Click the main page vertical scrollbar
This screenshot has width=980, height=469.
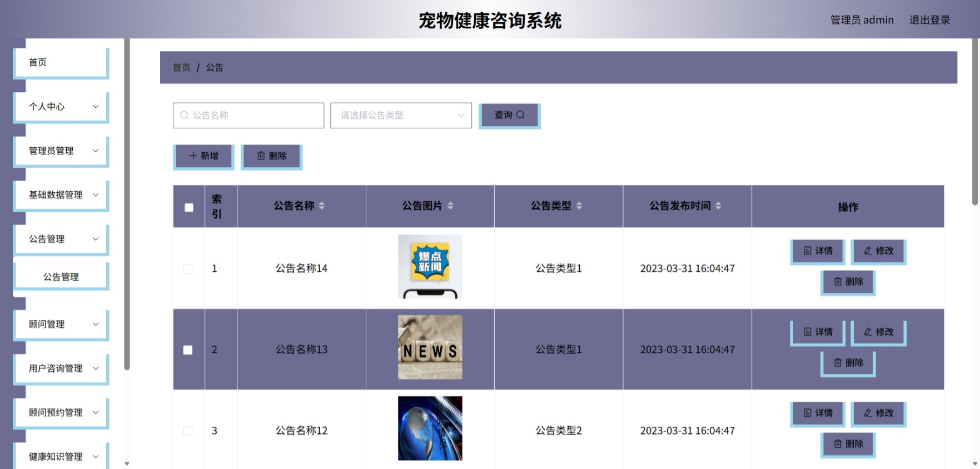974,122
